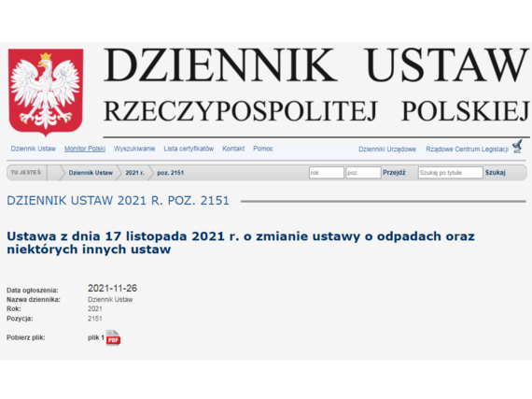Focus the rok year input field
Image resolution: width=532 pixels, height=399 pixels.
327,173
